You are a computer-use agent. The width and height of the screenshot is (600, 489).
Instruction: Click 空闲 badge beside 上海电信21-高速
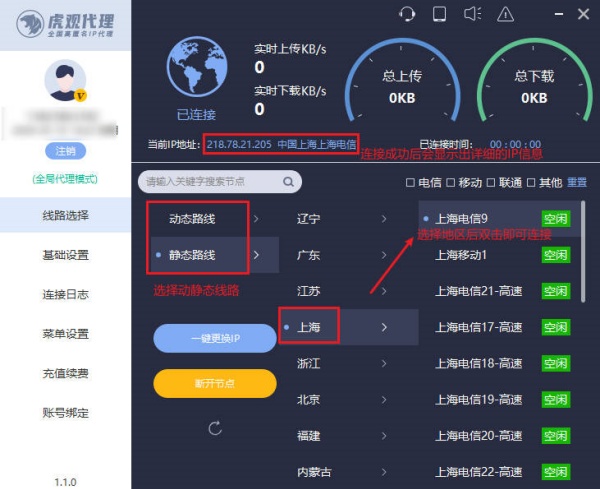556,291
